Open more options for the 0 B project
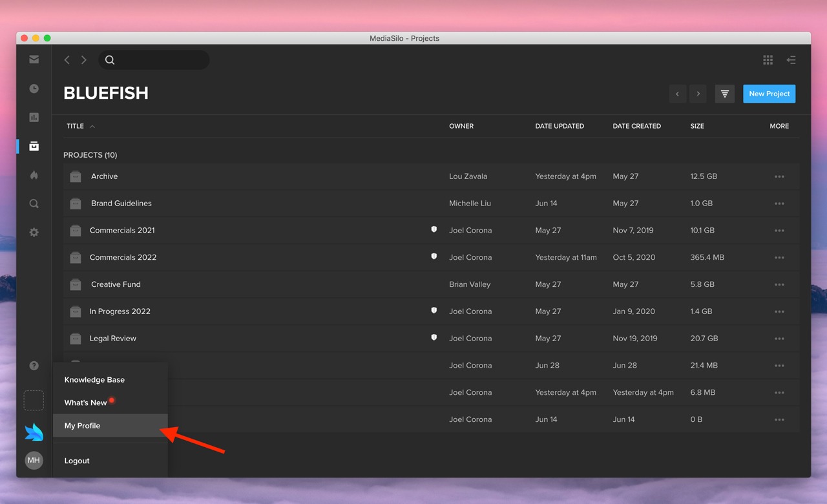The height and width of the screenshot is (504, 827). (779, 420)
